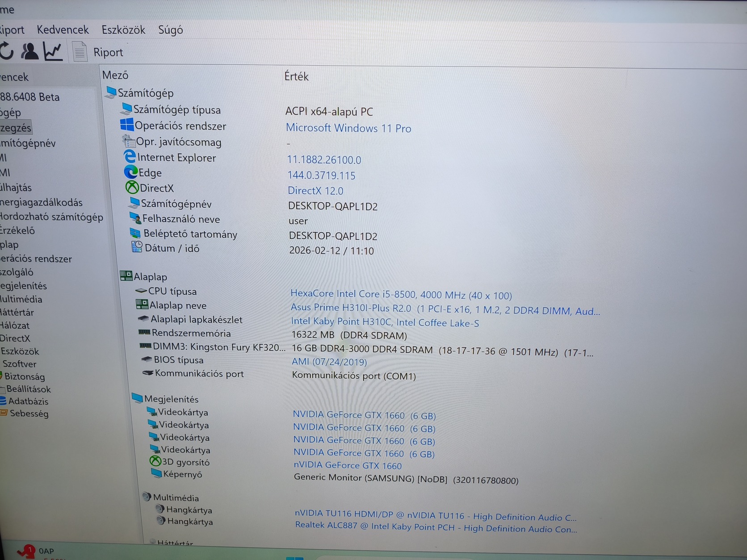Sort by the Mező column header
Screen dimensions: 747x560
pyautogui.click(x=115, y=75)
